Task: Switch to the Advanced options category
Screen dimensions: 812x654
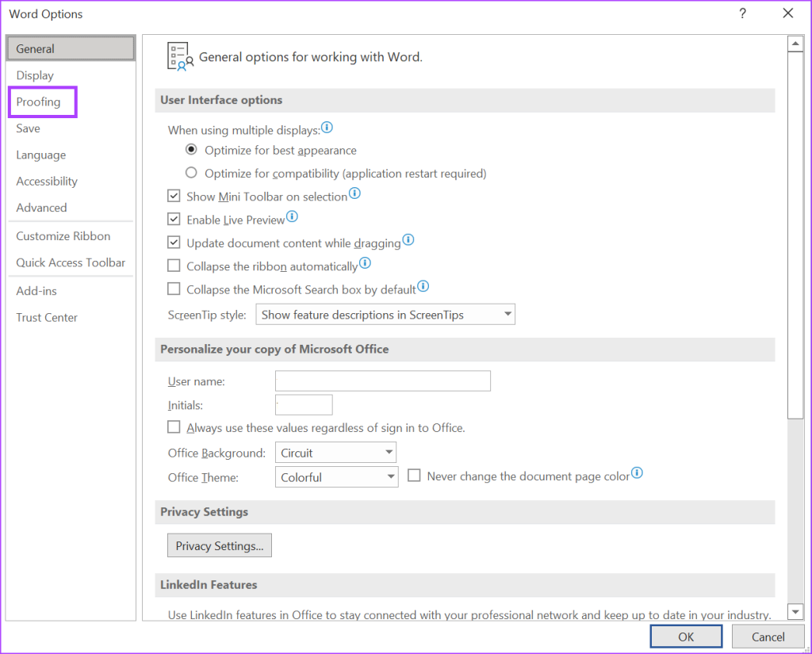Action: (41, 208)
